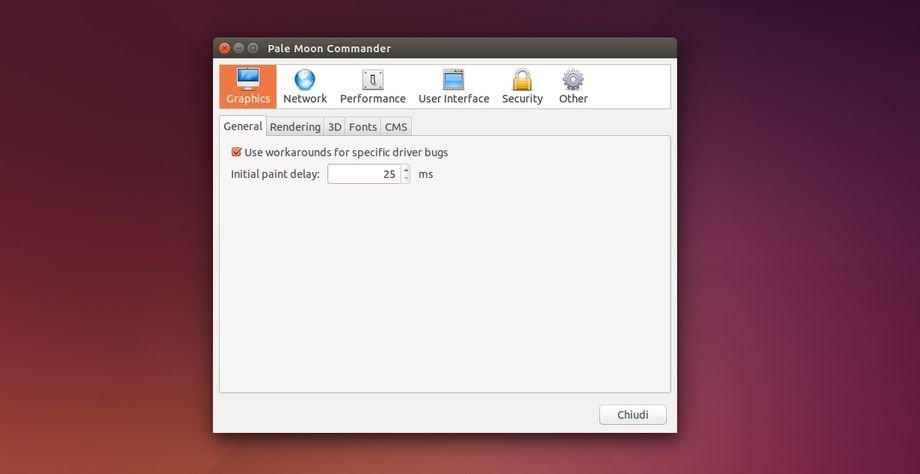Screen dimensions: 920x474
Task: Close the Pale Moon Commander window
Action: coord(224,48)
